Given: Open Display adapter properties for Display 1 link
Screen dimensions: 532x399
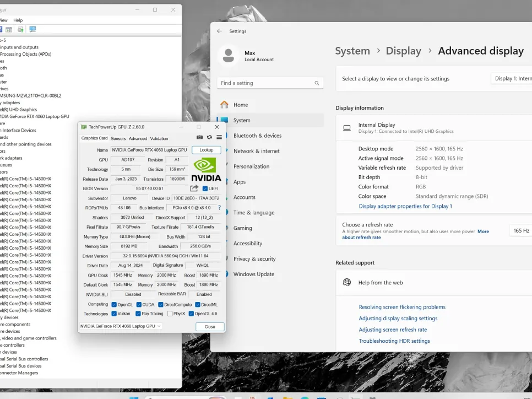Looking at the screenshot, I should coord(405,206).
